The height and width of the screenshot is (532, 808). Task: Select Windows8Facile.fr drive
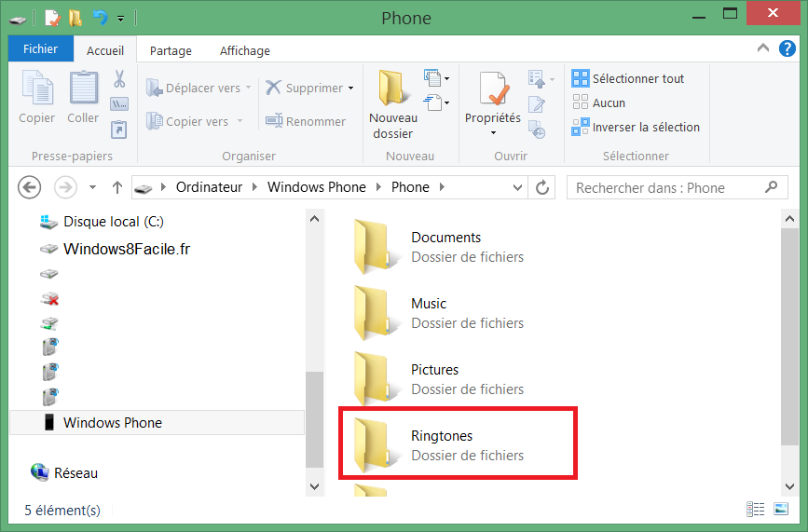pos(116,250)
